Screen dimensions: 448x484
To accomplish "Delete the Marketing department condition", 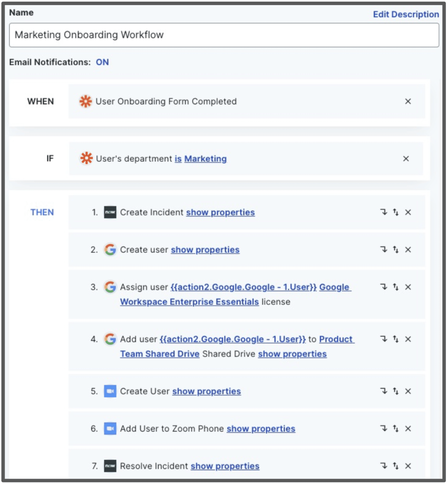I will point(406,159).
